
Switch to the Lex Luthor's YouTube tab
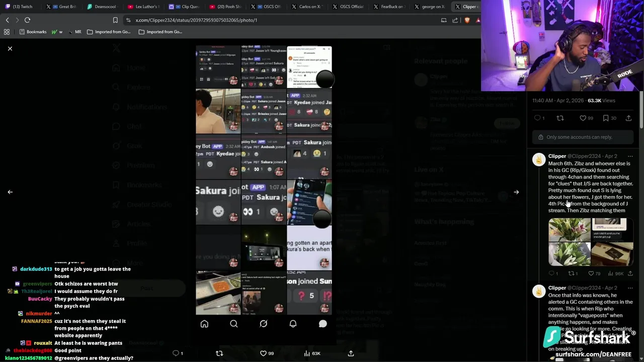tap(143, 7)
